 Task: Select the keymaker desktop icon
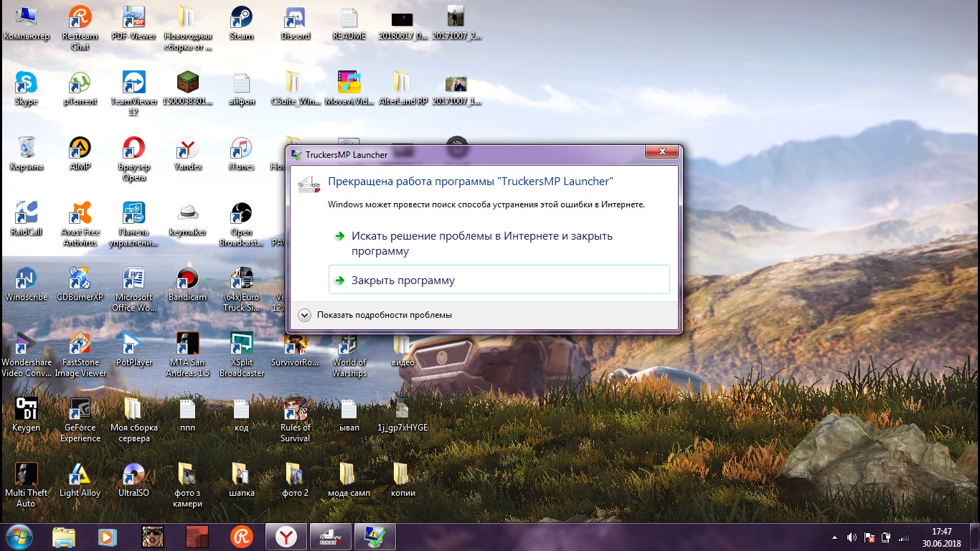[187, 220]
